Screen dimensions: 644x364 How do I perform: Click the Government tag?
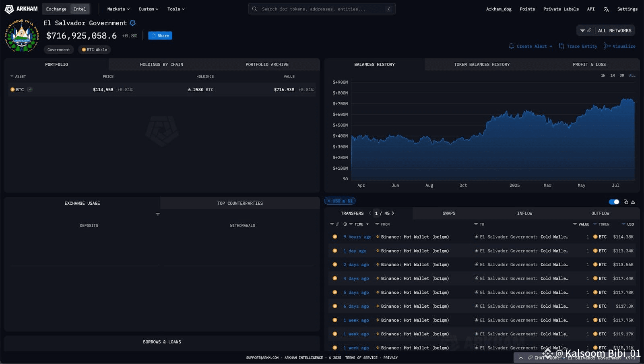(59, 50)
